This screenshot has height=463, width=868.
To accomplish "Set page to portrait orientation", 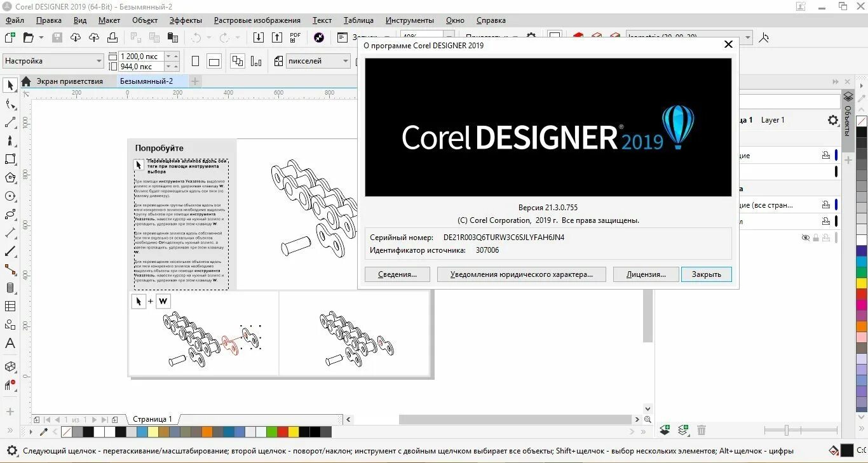I will pyautogui.click(x=196, y=61).
